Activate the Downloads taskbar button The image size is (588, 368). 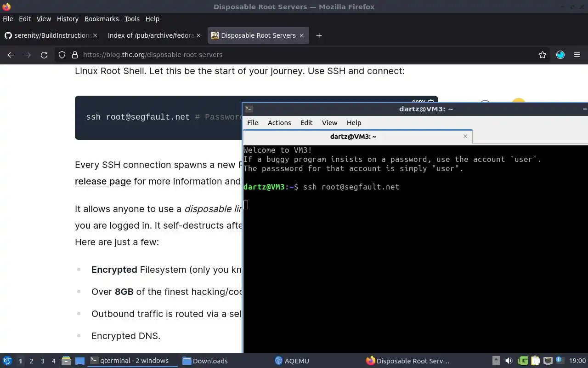225,361
